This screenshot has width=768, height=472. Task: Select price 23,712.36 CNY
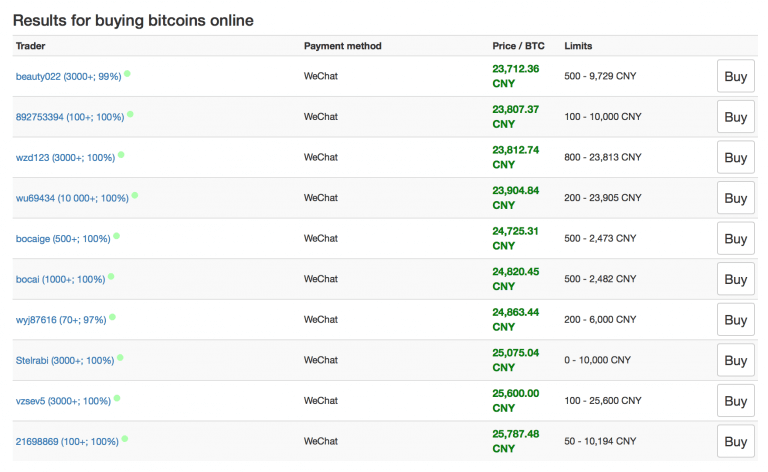click(516, 76)
